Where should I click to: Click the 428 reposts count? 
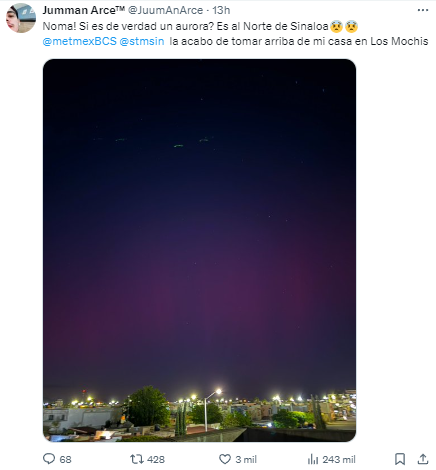pos(156,460)
